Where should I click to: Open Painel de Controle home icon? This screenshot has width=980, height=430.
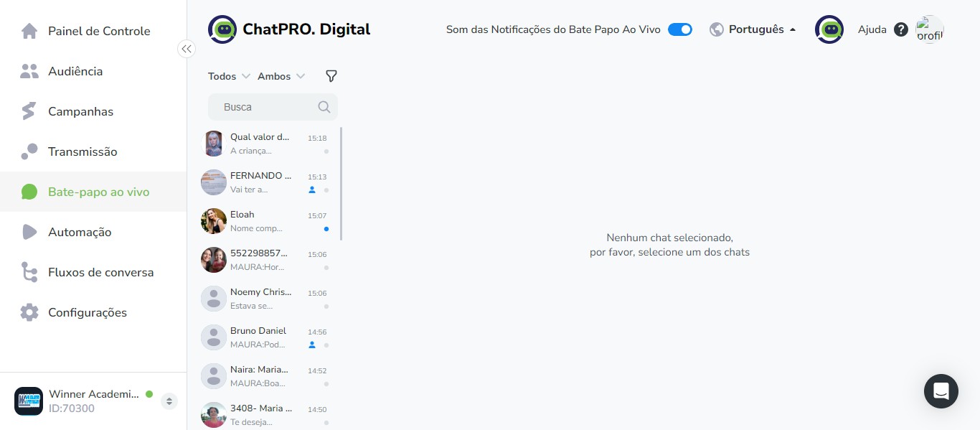pos(29,31)
